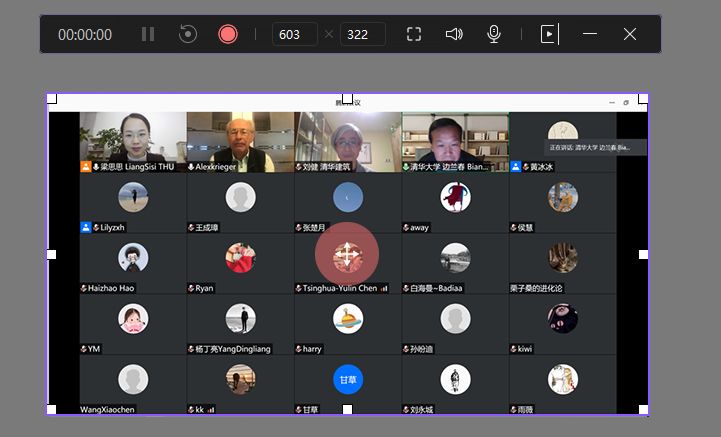Click the restart recording icon
The image size is (721, 437).
pos(187,34)
